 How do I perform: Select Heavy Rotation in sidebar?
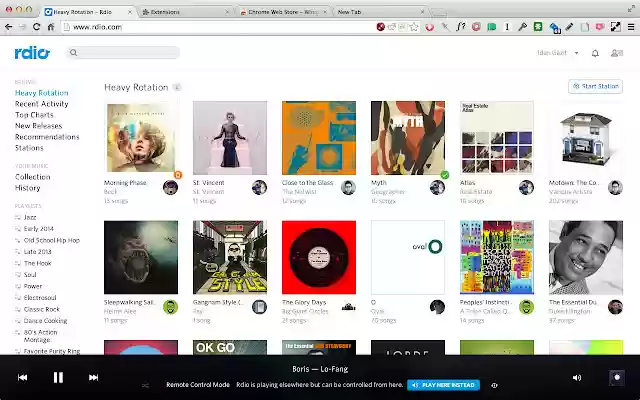click(42, 93)
